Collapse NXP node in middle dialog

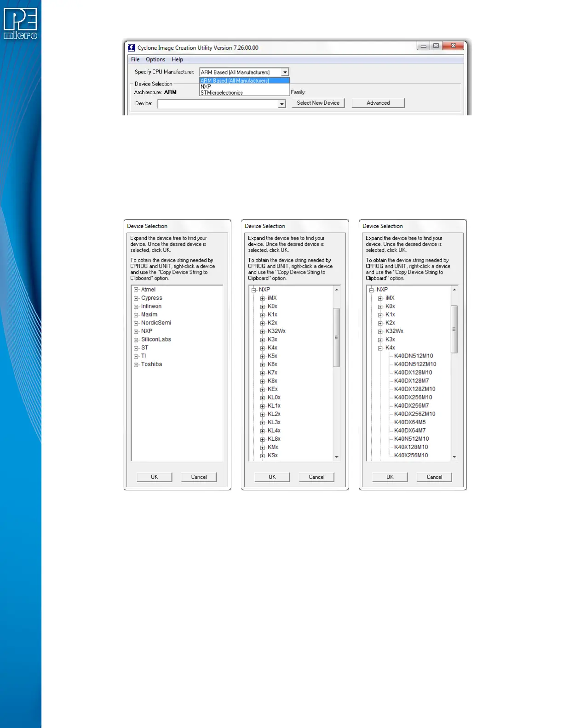[253, 290]
